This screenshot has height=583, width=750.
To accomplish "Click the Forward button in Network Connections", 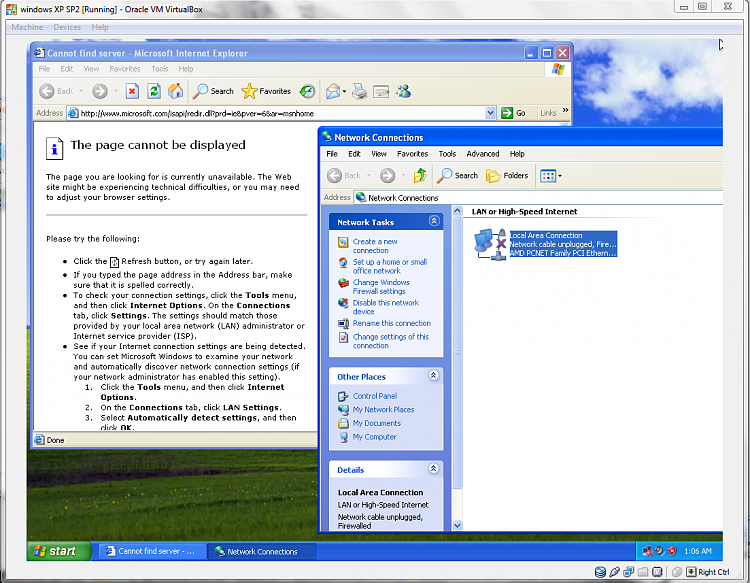I will (387, 176).
